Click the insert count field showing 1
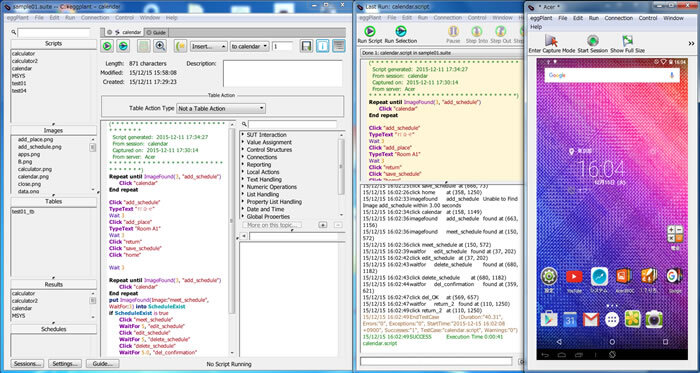Viewport: 700px width, 373px height. click(x=282, y=46)
